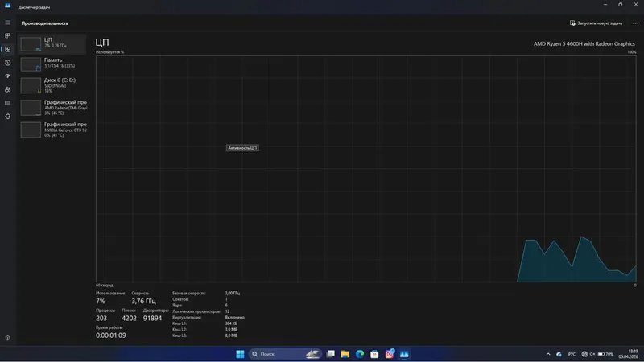Select the NVIDIA GeForce GTX graphics entry
Screen dimensions: 644x362
52,130
